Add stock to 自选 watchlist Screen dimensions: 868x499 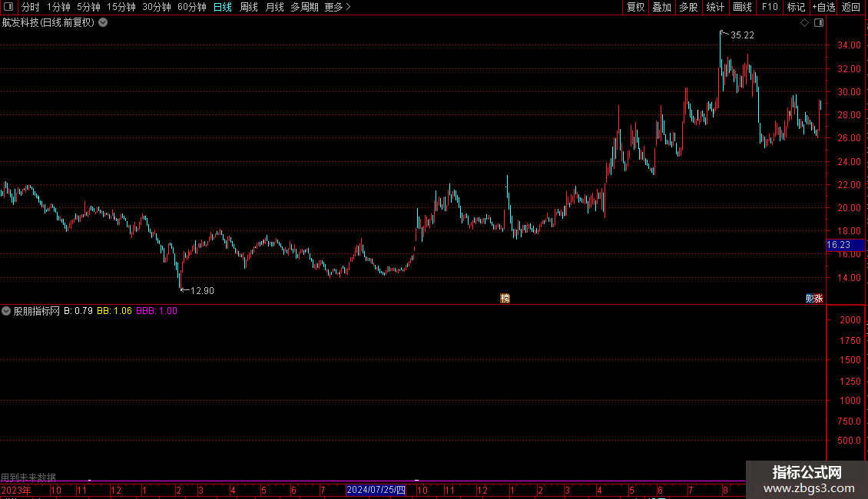(823, 7)
